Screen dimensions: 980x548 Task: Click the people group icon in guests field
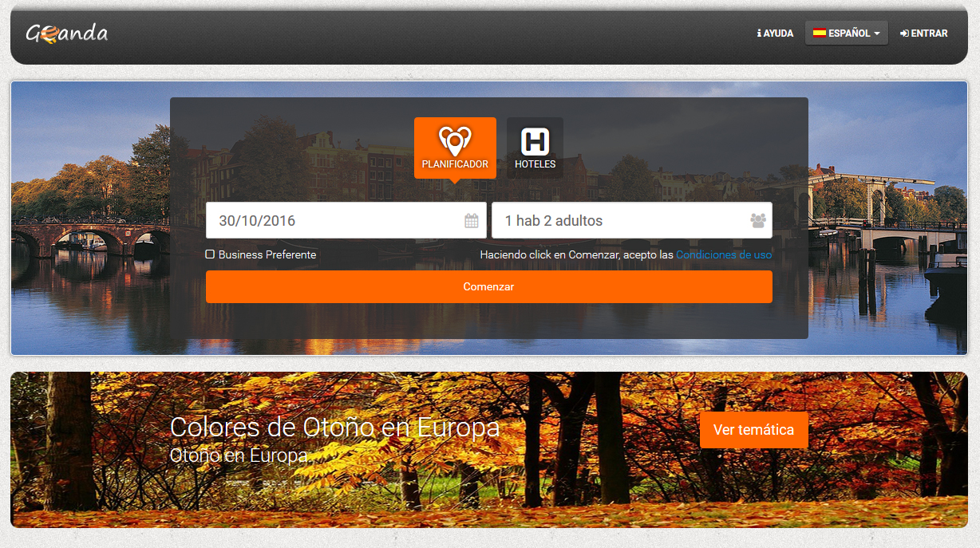(757, 221)
